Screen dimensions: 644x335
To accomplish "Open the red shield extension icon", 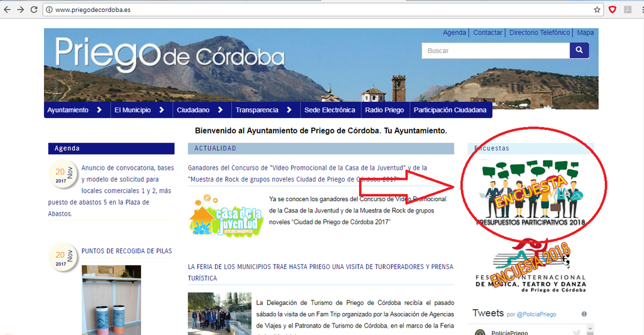I will pos(613,9).
